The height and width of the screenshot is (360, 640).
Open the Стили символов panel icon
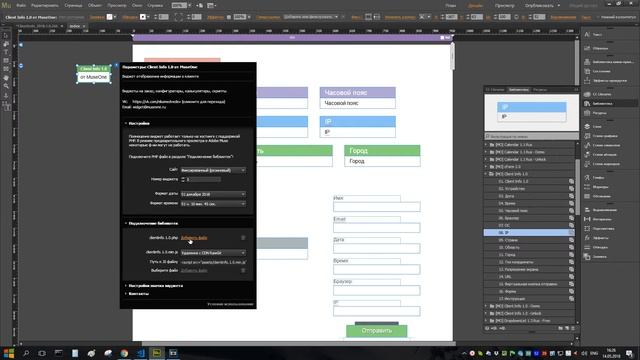point(587,145)
